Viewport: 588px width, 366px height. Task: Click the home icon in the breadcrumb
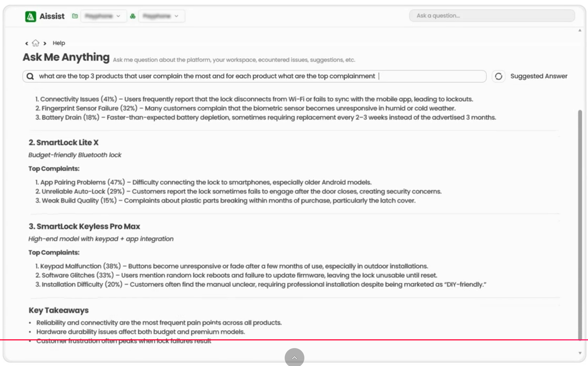coord(35,42)
